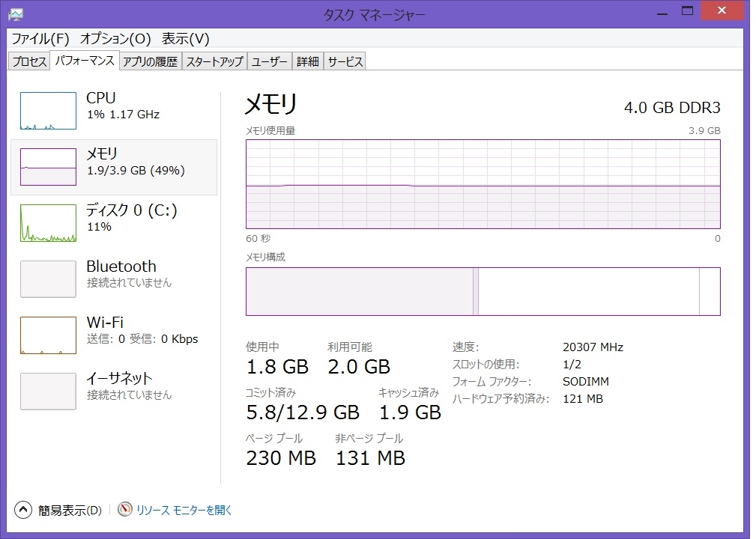Switch to the アプリの履歴 tab
The height and width of the screenshot is (539, 756).
coord(150,62)
